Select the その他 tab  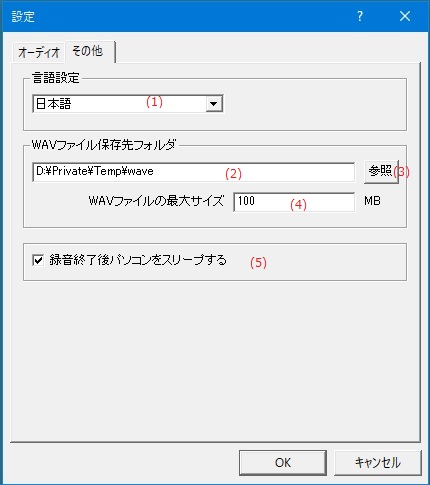[90, 51]
